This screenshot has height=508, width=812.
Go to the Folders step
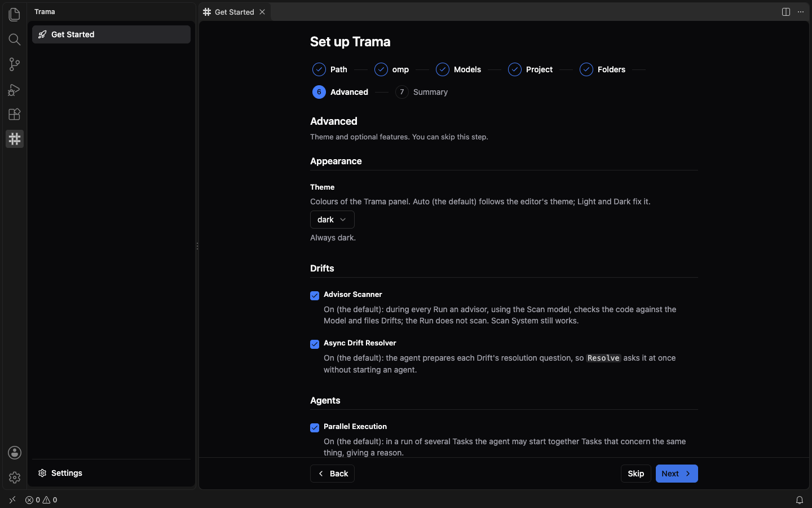(x=603, y=69)
